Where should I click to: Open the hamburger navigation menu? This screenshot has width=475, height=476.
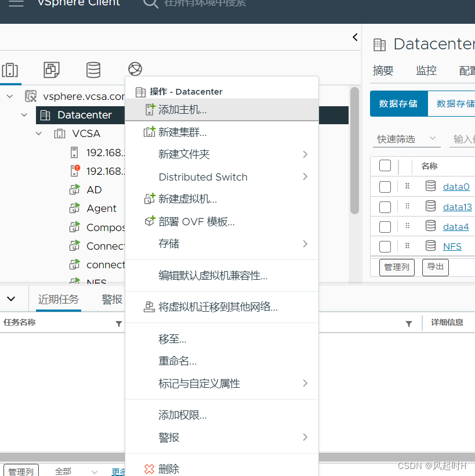[x=16, y=3]
